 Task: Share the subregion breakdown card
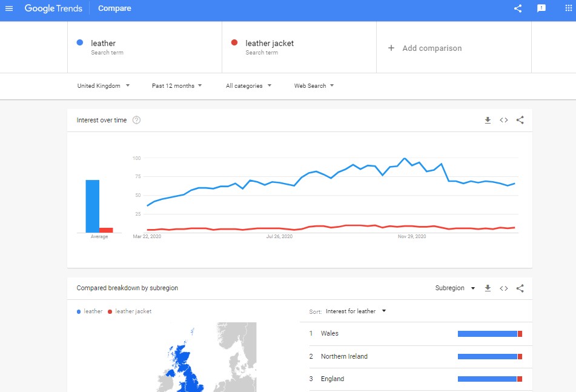520,288
